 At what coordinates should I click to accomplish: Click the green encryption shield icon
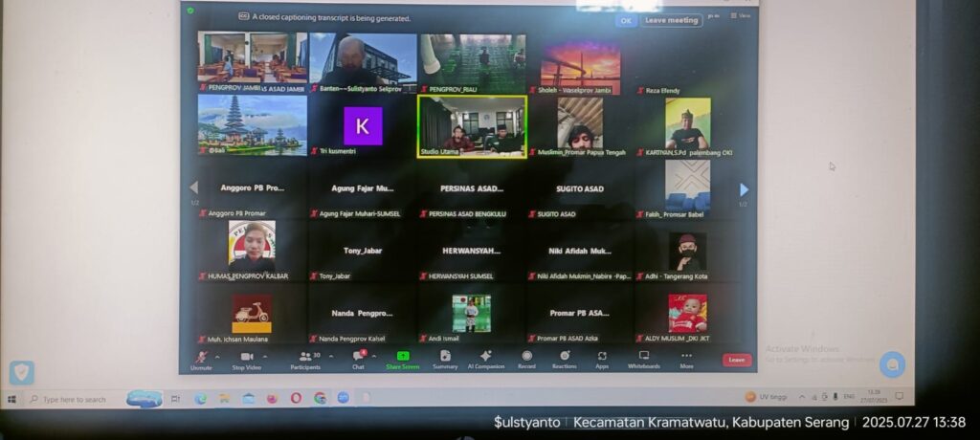190,11
